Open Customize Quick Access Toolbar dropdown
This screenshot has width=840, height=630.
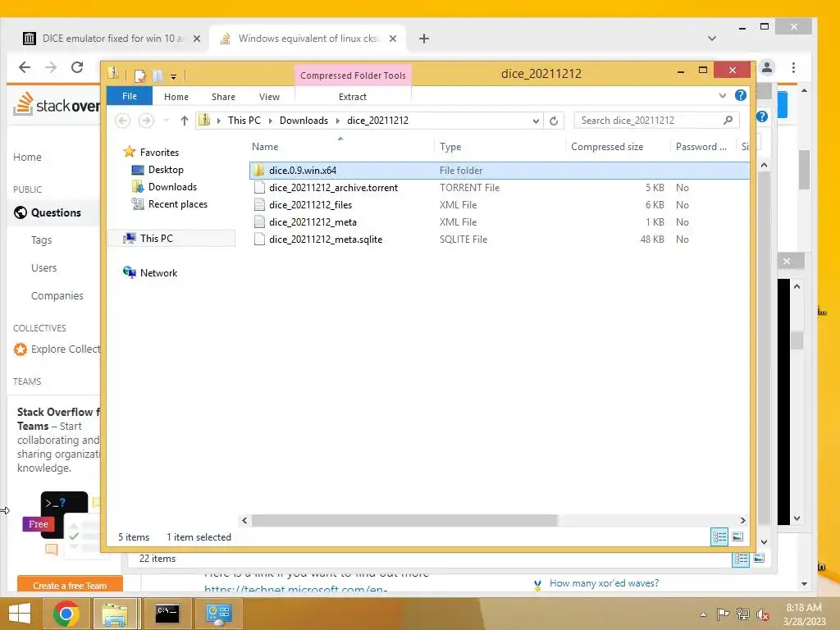pos(174,76)
